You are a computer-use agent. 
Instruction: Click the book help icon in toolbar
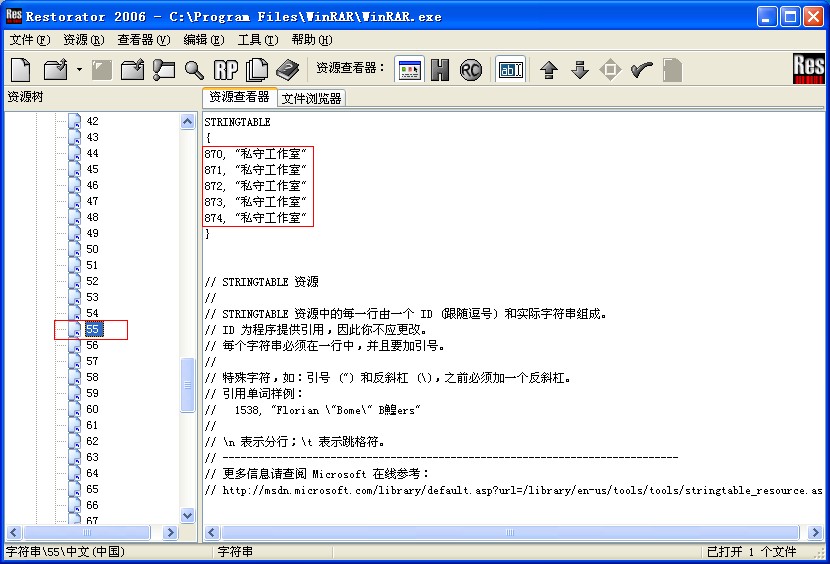click(288, 70)
